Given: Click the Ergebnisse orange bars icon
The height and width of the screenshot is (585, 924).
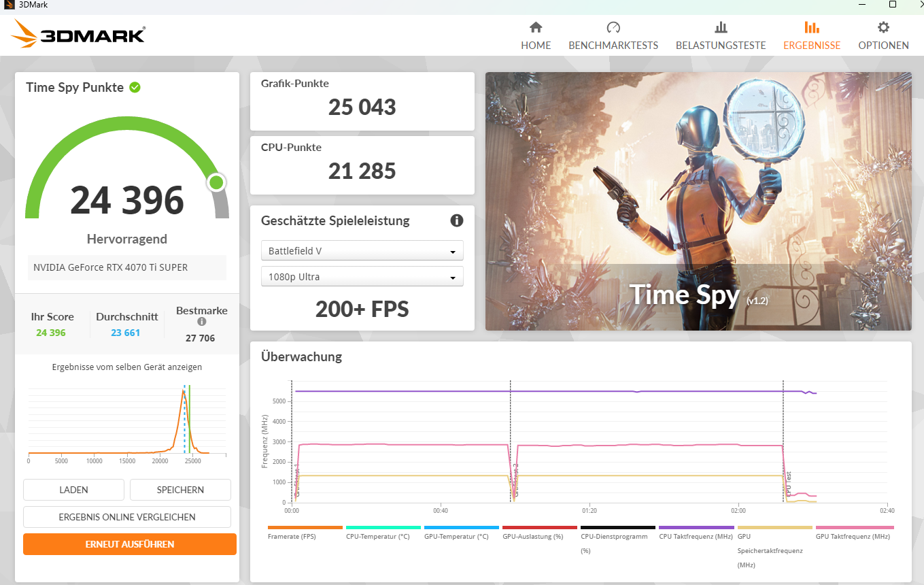Looking at the screenshot, I should pos(812,27).
